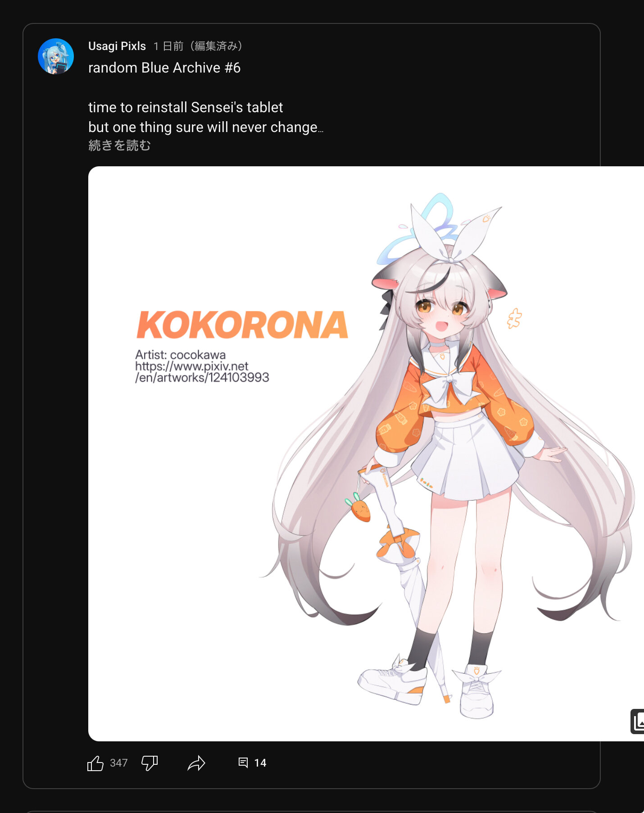
Task: Click the pixiv.net URL text in image
Action: click(202, 372)
